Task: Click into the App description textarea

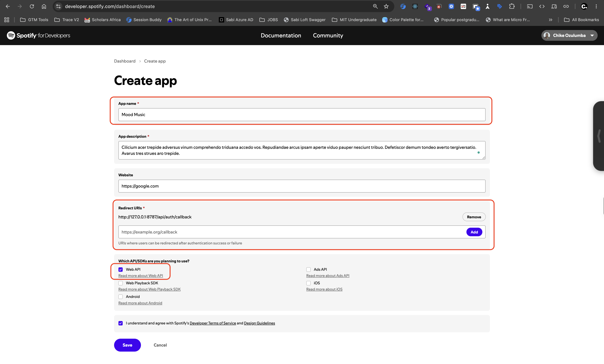Action: coord(302,150)
